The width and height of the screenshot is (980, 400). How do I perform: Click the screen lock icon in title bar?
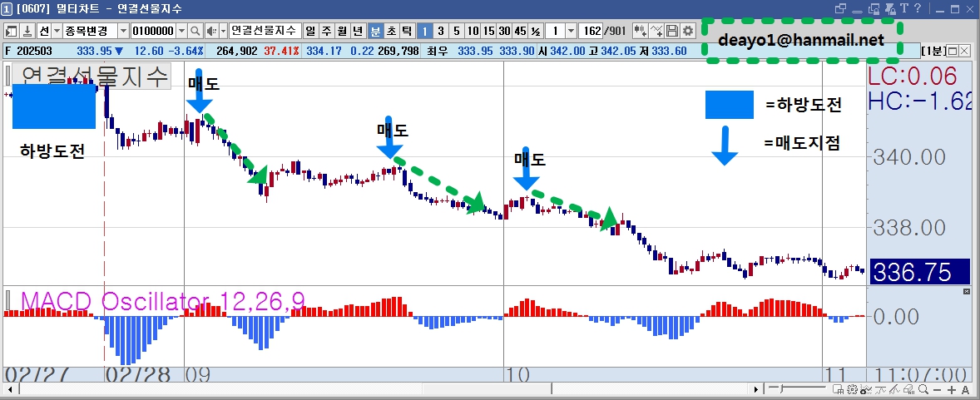click(x=874, y=9)
